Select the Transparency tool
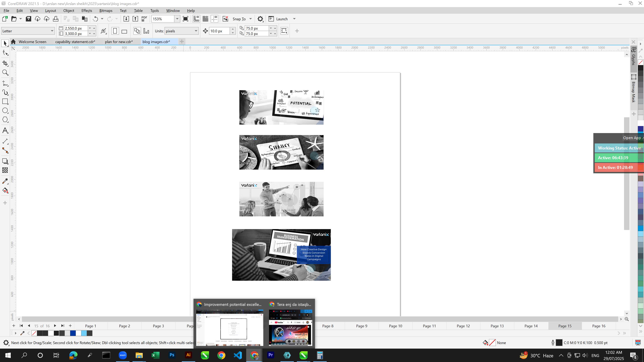Viewport: 644px width, 362px height. point(5,170)
